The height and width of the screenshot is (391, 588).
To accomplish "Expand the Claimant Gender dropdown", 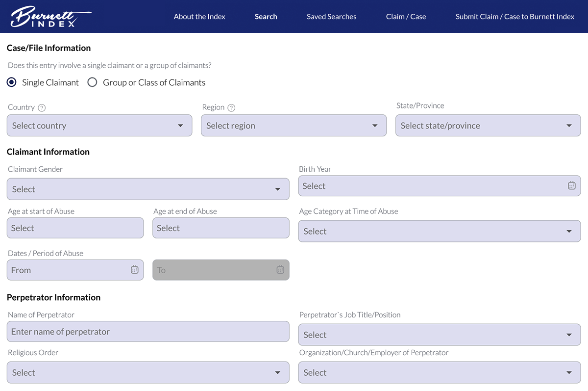I will [x=148, y=189].
